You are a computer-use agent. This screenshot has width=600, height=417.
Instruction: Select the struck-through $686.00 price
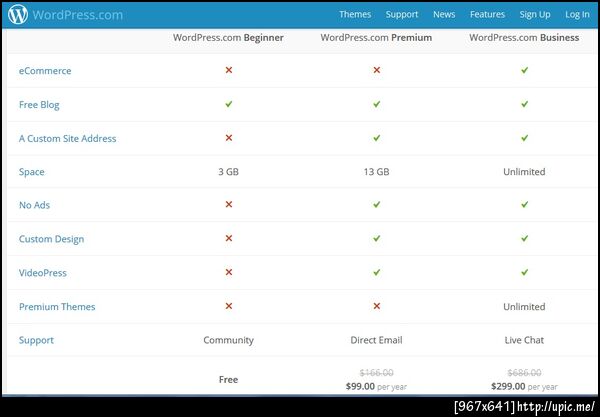pos(524,373)
